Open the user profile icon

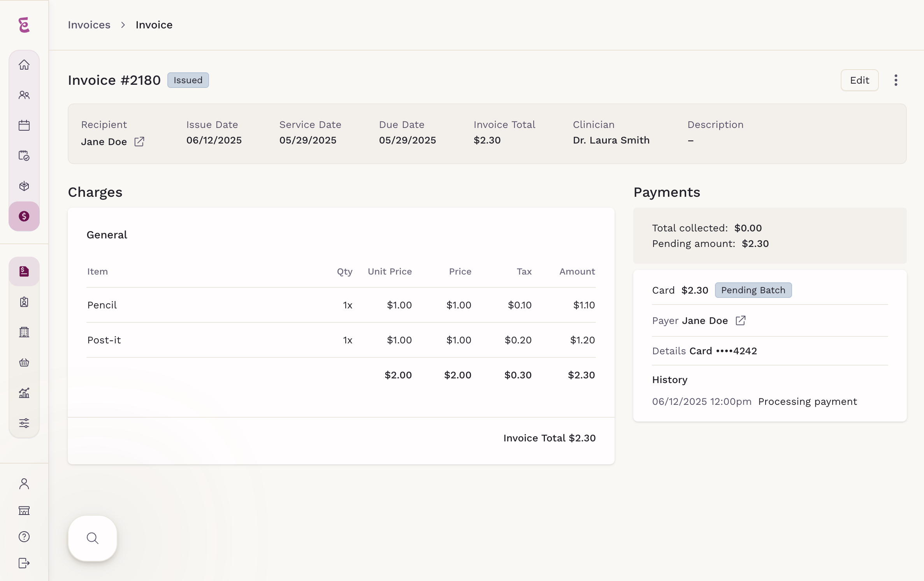(x=24, y=484)
